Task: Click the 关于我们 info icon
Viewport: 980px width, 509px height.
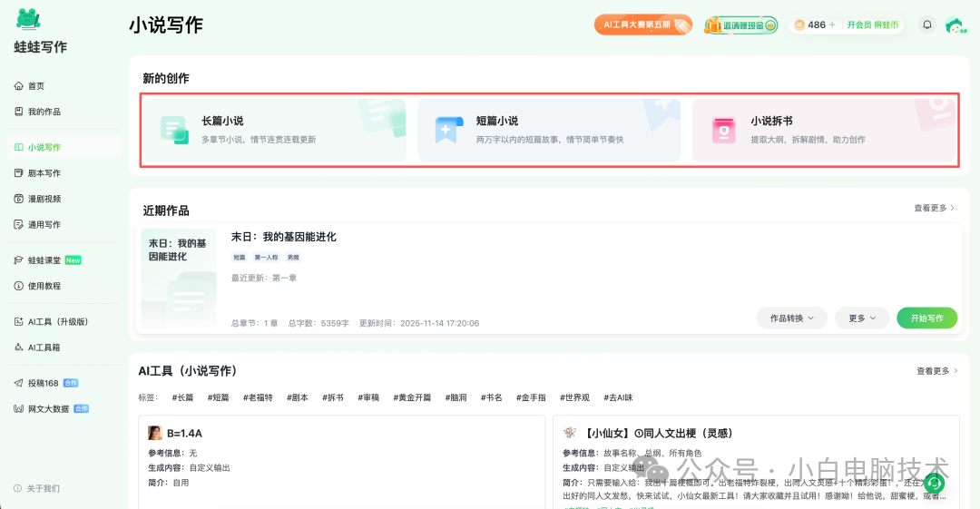Action: [17, 488]
